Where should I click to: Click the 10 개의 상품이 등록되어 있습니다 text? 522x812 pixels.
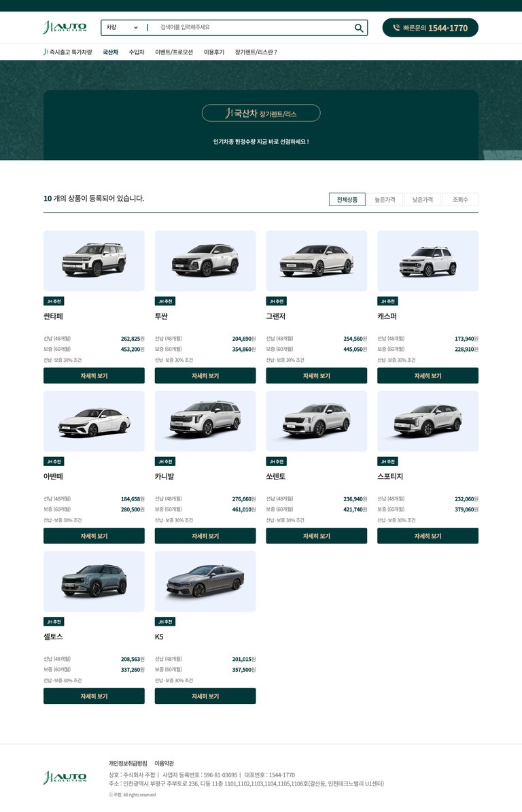click(x=94, y=199)
